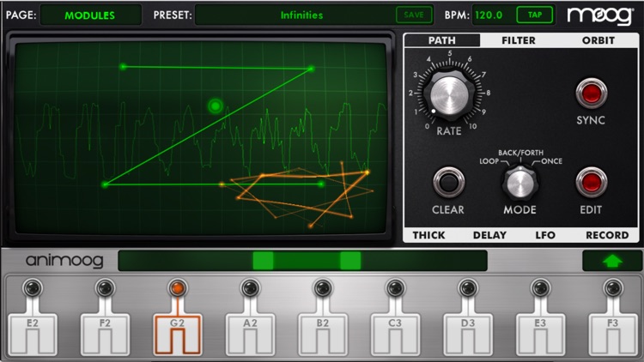Toggle the red EDIT button
The image size is (644, 362).
point(591,182)
